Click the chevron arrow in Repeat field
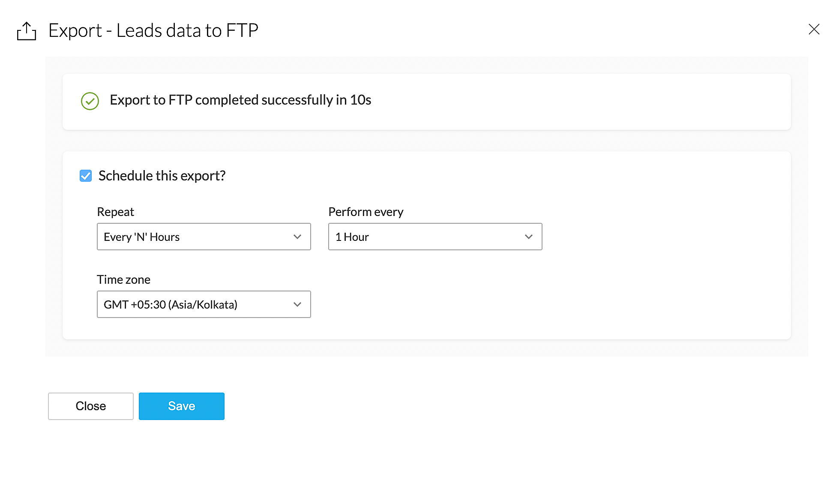The height and width of the screenshot is (504, 833). click(297, 237)
